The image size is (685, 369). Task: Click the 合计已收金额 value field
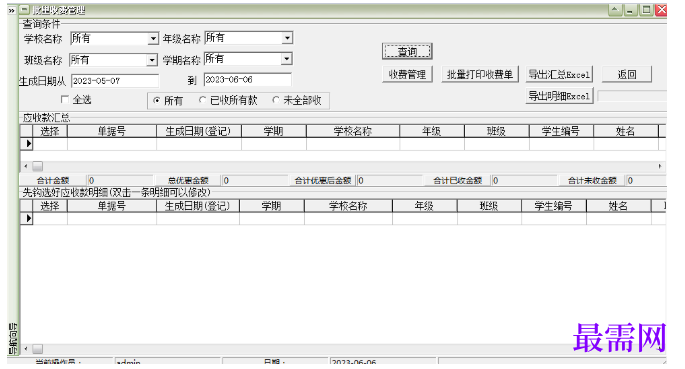click(x=524, y=180)
